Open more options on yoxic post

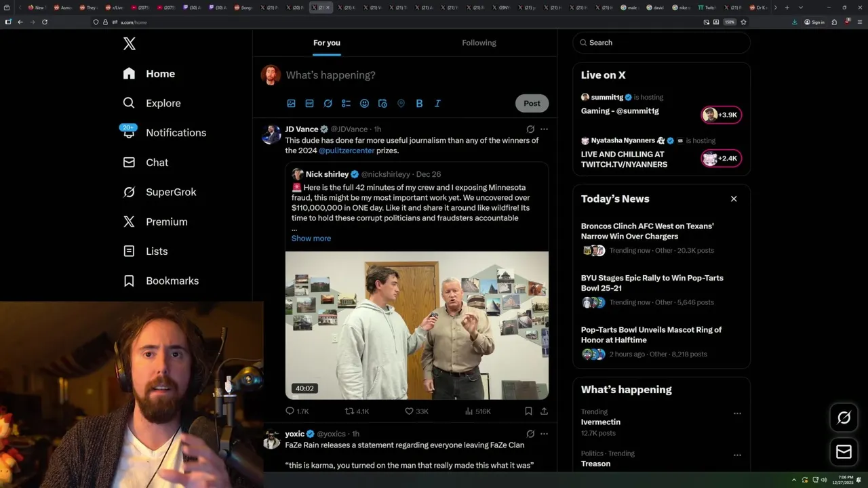point(544,434)
